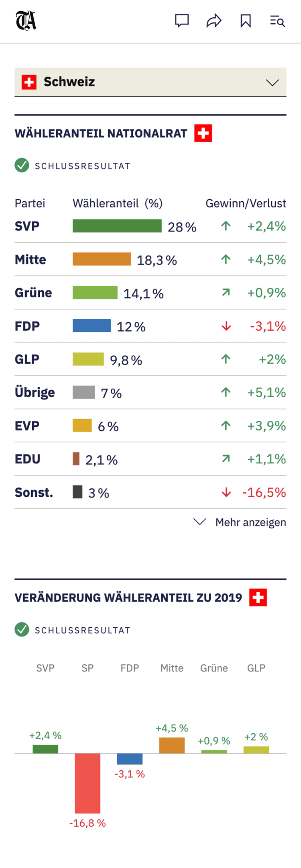Bookmark this article with the bookmark icon
301x868 pixels.
[x=246, y=21]
